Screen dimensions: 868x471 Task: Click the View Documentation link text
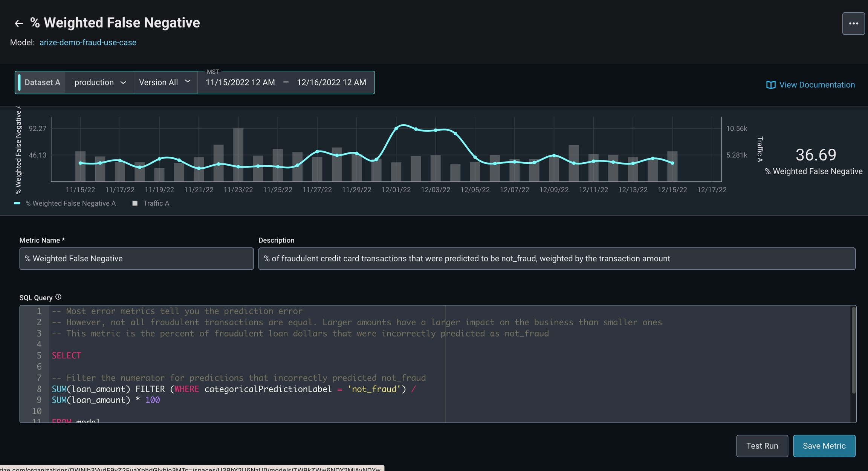click(x=817, y=85)
